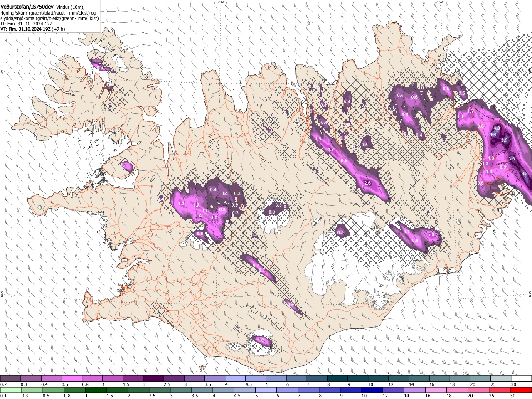Image resolution: width=532 pixels, height=399 pixels.
Task: Select the VT: Fim. 31.10.2024 19Z valid time
Action: coord(25,29)
